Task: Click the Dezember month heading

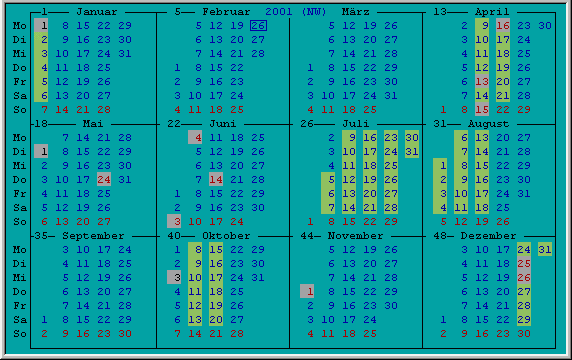Action: (488, 236)
